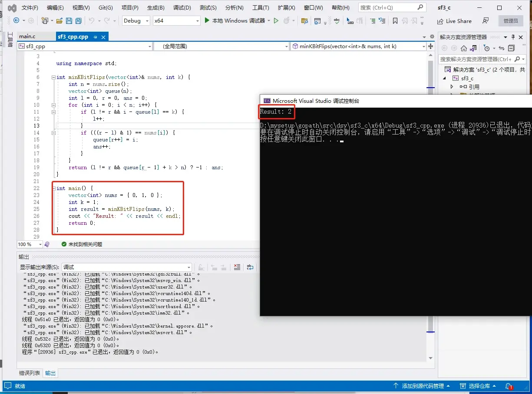Click the spell check abc toolbar icon
This screenshot has width=532, height=394.
tap(337, 20)
